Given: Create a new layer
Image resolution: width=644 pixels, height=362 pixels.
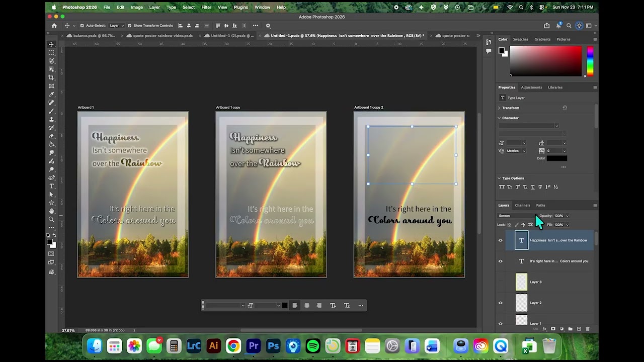Looking at the screenshot, I should click(x=579, y=329).
